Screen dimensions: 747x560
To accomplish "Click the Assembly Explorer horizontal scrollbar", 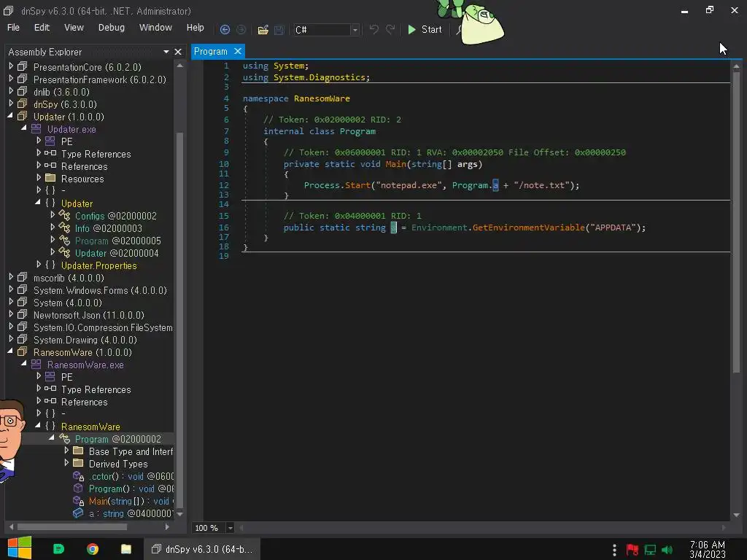I will (72, 526).
